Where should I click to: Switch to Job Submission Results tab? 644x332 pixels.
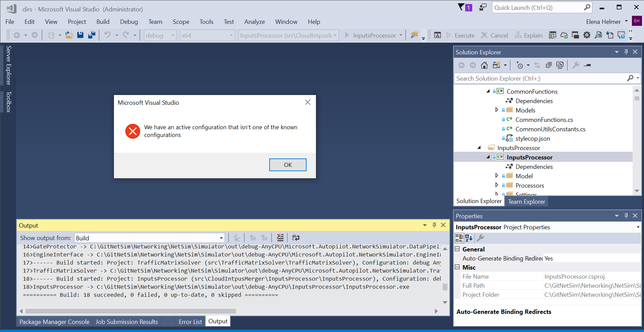pyautogui.click(x=127, y=322)
